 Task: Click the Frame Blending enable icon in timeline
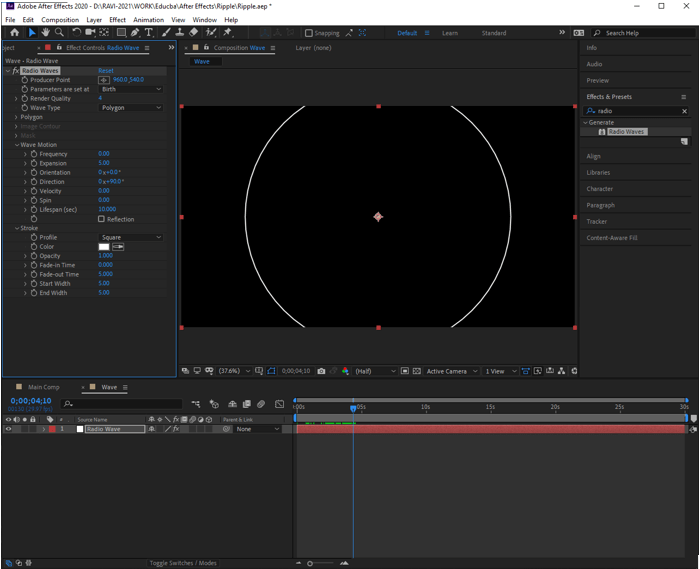[x=246, y=404]
